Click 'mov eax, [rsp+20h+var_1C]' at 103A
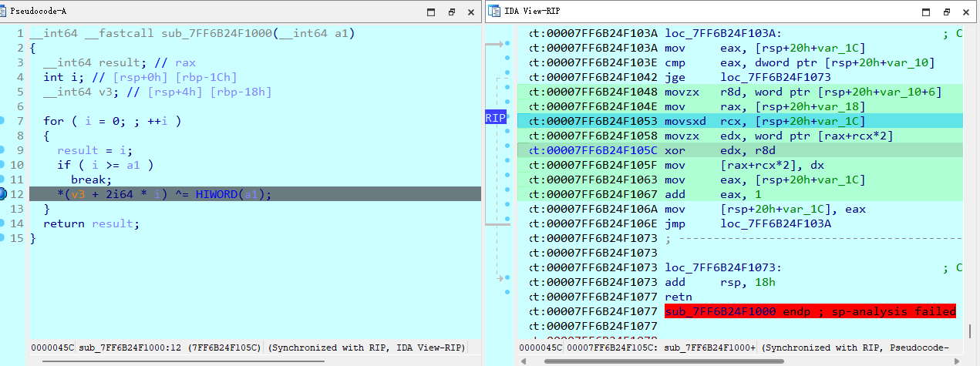Image resolution: width=980 pixels, height=366 pixels. coord(765,48)
